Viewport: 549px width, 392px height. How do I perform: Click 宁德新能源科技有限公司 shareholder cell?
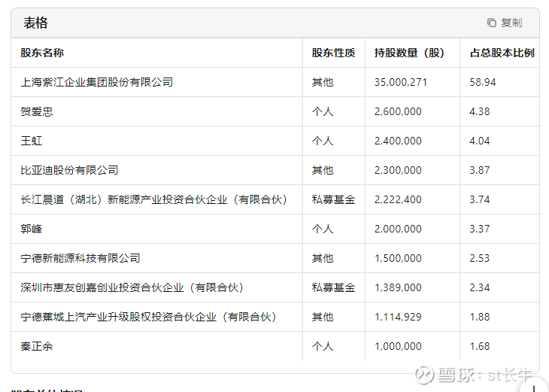pos(80,258)
